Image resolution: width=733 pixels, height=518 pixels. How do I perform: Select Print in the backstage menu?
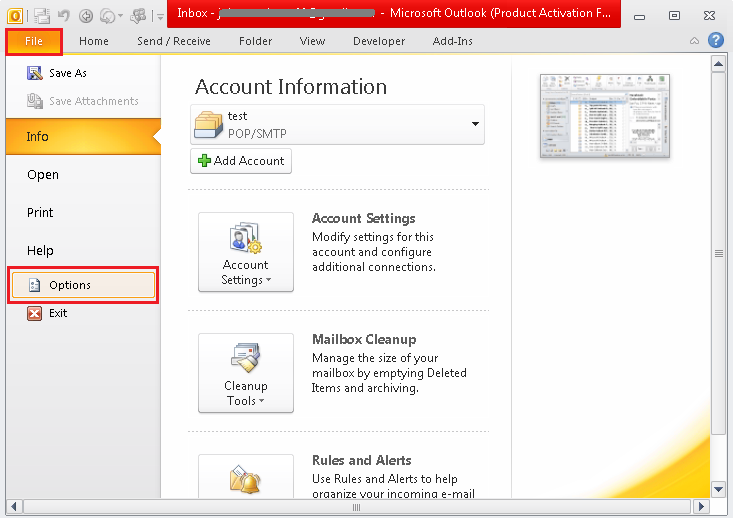83,212
